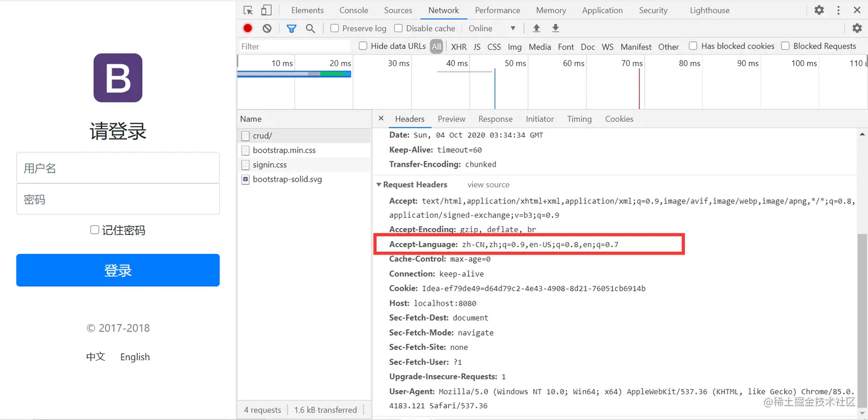The image size is (868, 420).
Task: Click the red record network log button
Action: (x=248, y=28)
